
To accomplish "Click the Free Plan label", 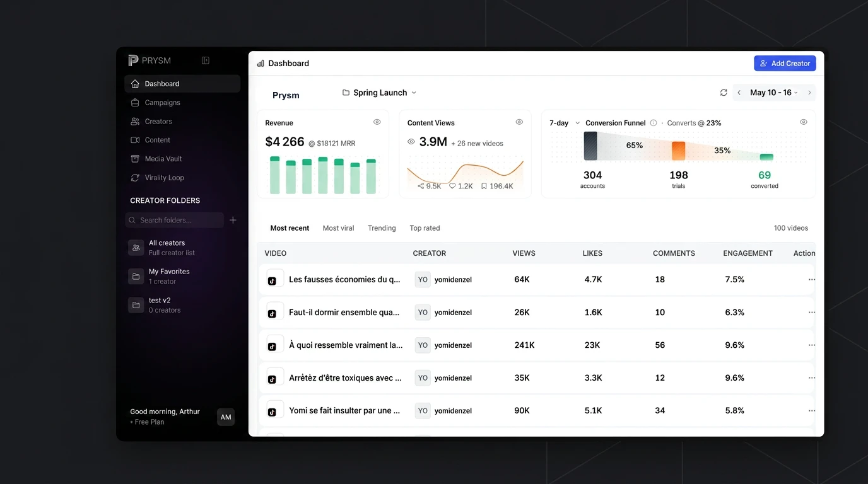I will pos(150,422).
